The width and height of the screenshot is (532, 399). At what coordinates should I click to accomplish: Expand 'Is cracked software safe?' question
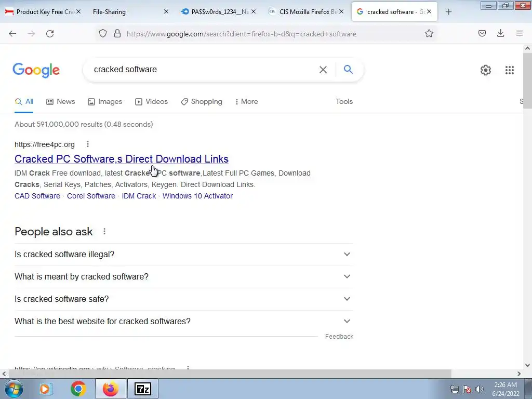(184, 299)
